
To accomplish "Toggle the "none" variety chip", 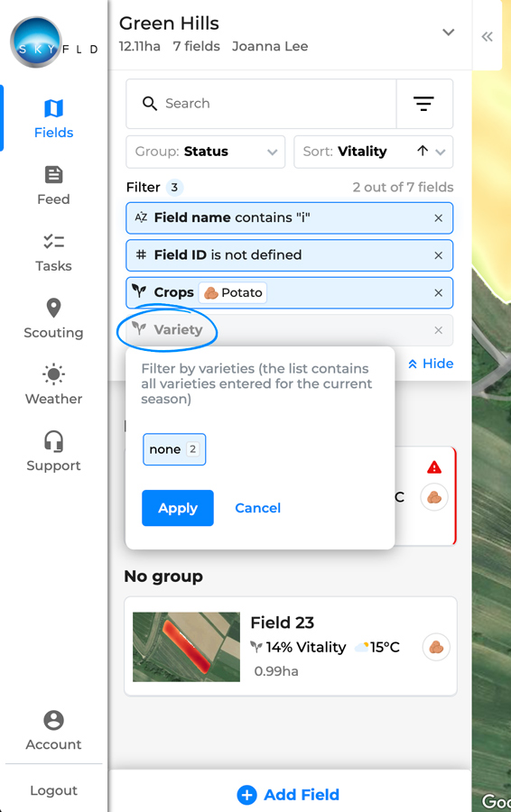I will [174, 449].
